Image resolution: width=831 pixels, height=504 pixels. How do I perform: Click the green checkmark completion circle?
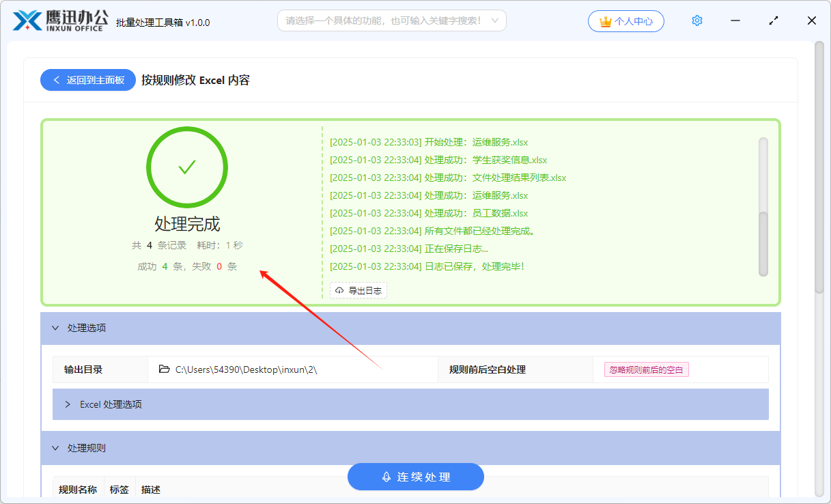[x=186, y=167]
